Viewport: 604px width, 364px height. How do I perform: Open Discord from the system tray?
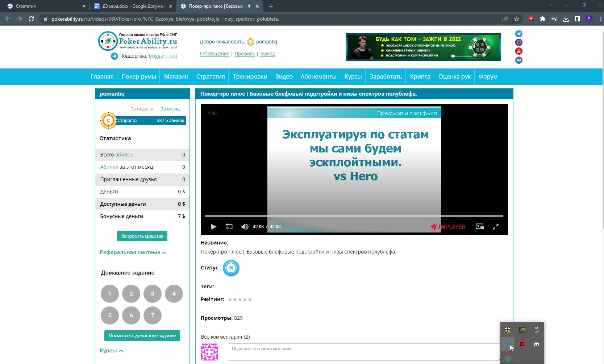tap(537, 344)
